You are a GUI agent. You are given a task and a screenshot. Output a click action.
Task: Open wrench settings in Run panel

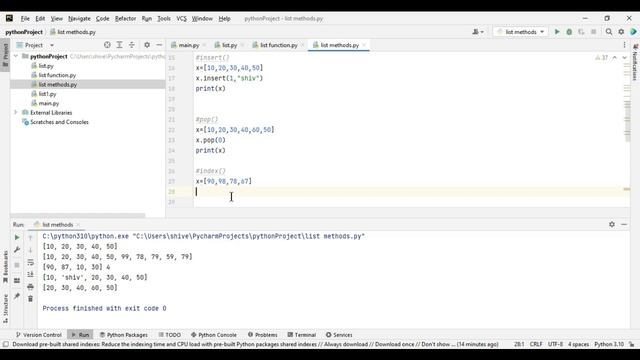pyautogui.click(x=17, y=249)
